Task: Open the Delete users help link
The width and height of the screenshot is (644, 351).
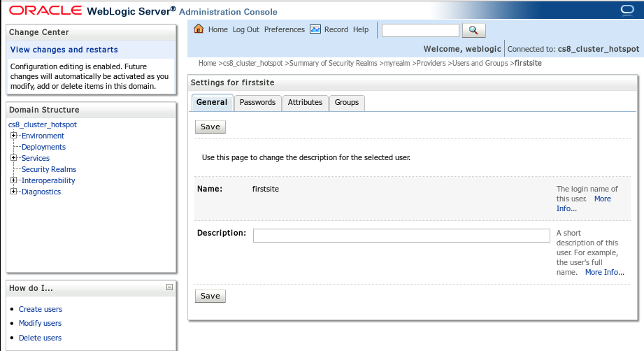Action: point(40,338)
